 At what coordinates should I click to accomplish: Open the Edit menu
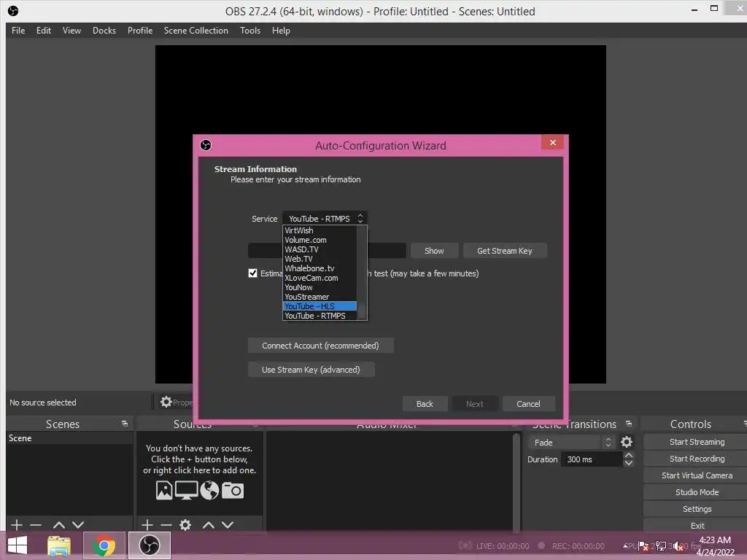pyautogui.click(x=44, y=31)
